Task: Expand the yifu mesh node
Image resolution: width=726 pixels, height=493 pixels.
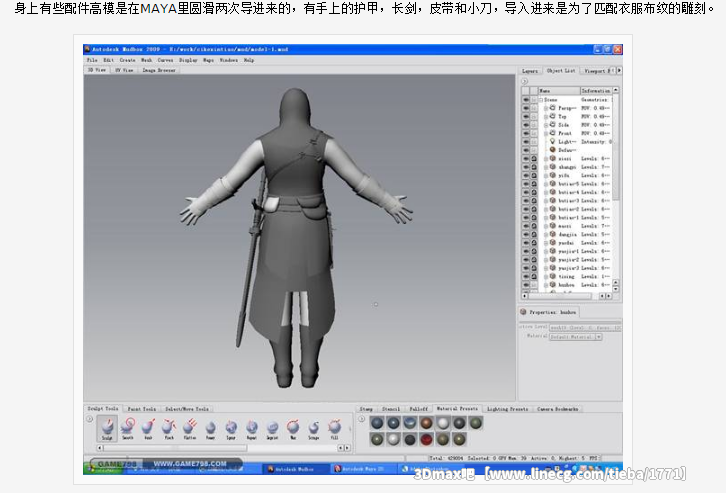Action: pyautogui.click(x=546, y=175)
